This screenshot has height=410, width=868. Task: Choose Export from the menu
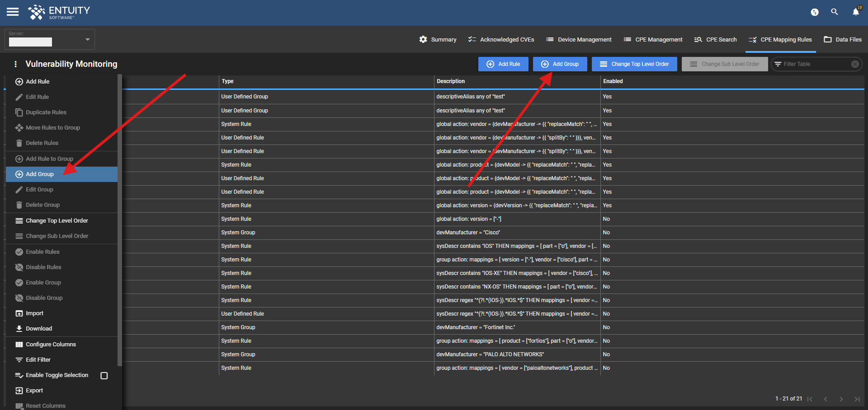pyautogui.click(x=61, y=391)
